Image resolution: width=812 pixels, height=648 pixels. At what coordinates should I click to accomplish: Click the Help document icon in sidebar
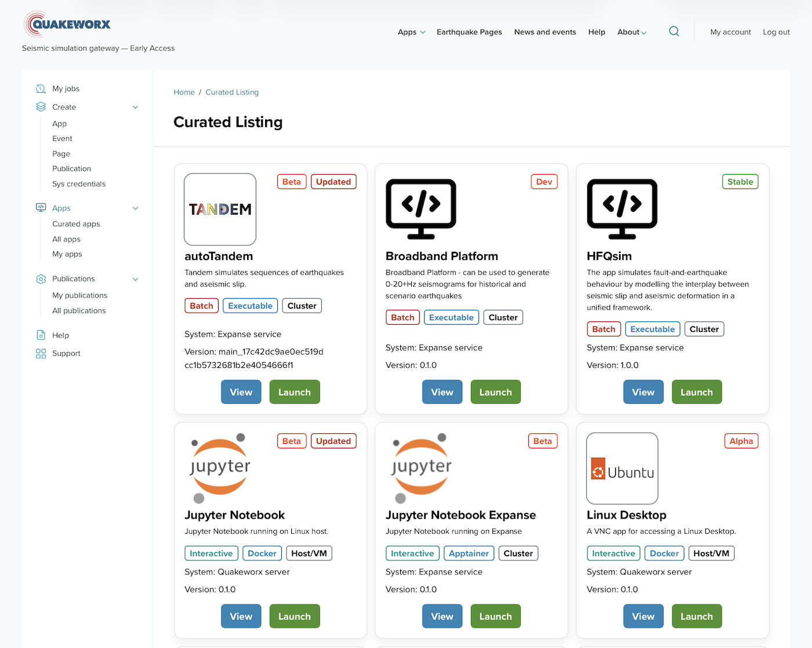coord(41,335)
